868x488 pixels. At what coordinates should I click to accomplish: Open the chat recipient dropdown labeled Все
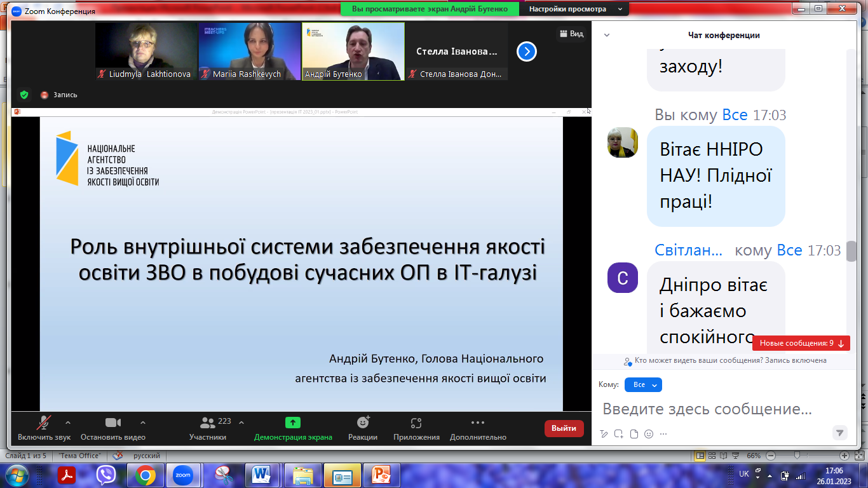coord(643,384)
